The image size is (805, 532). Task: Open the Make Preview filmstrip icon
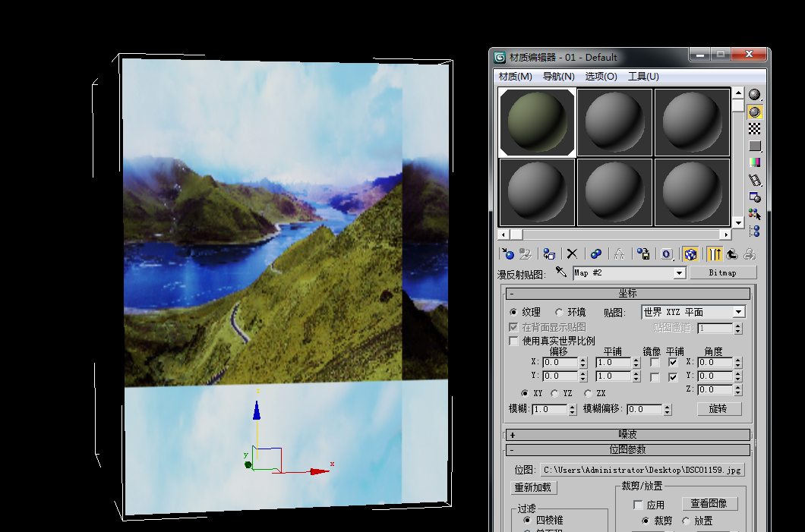click(x=754, y=180)
